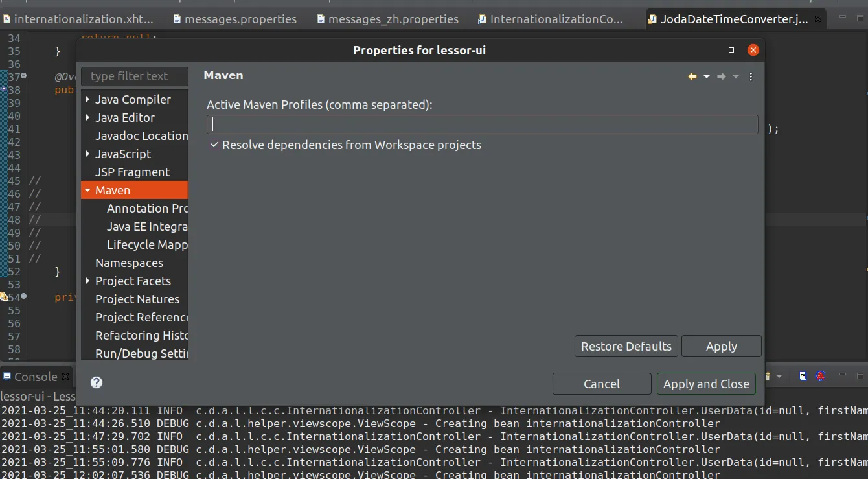Click the forward navigation arrow icon
This screenshot has height=479, width=868.
click(722, 76)
